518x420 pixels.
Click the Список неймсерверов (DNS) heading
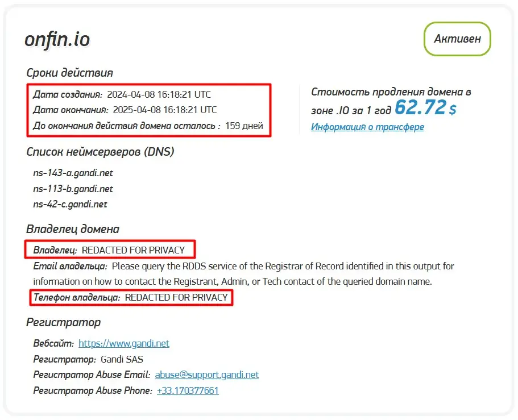point(100,151)
